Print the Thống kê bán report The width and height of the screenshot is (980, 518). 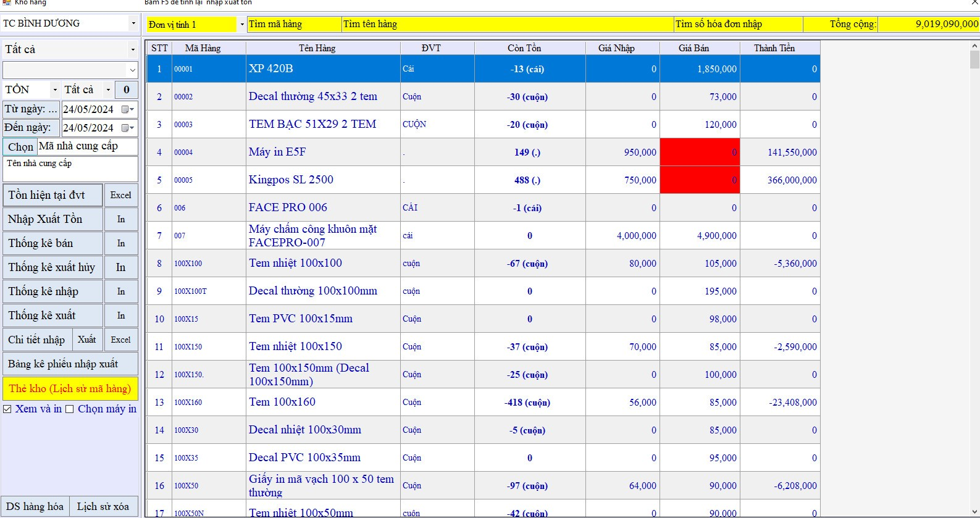coord(121,243)
